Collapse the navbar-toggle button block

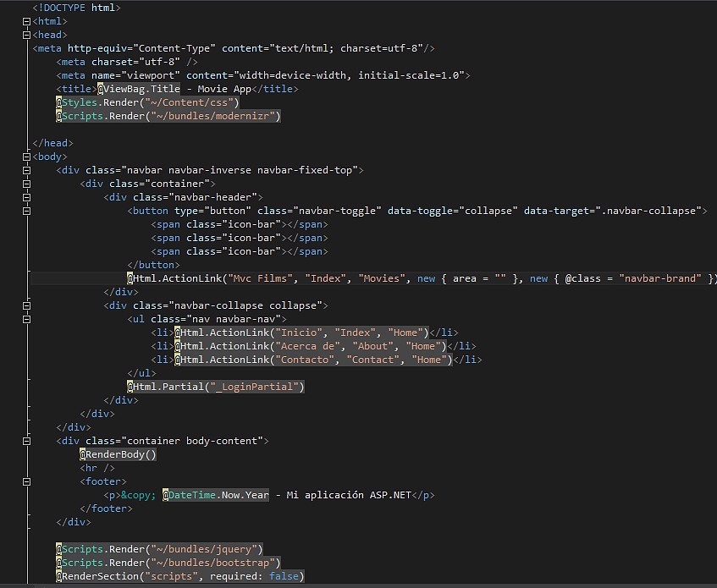[26, 211]
